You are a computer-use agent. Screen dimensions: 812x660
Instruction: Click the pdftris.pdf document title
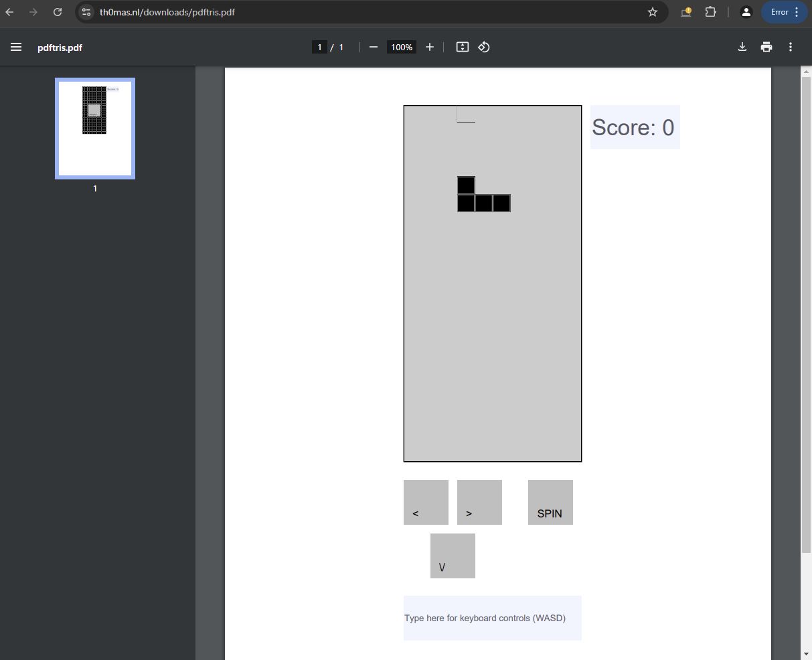click(x=60, y=48)
